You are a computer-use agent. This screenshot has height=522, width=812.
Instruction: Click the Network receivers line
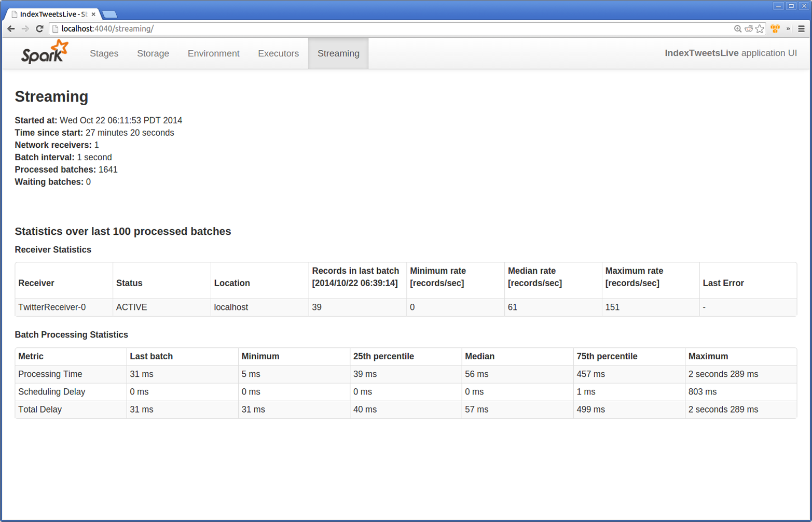[x=57, y=145]
